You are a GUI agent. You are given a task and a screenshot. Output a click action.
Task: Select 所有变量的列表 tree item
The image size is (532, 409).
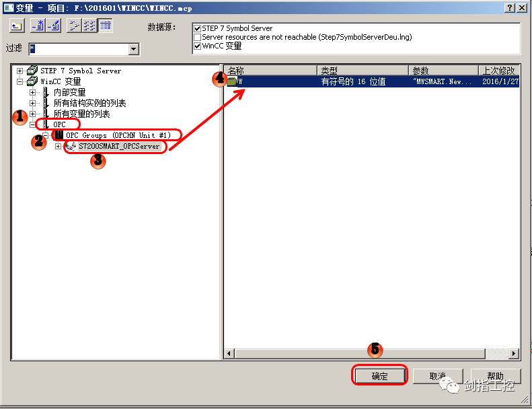pyautogui.click(x=82, y=114)
